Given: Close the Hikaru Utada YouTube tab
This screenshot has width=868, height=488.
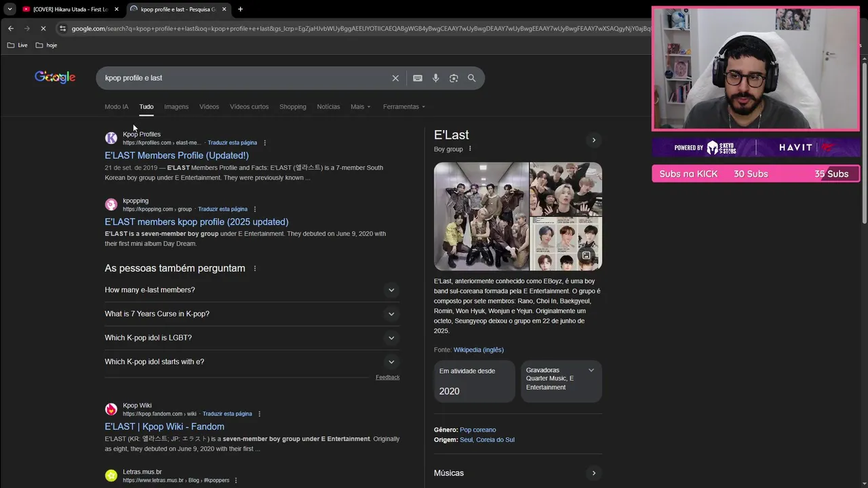Looking at the screenshot, I should tap(117, 9).
